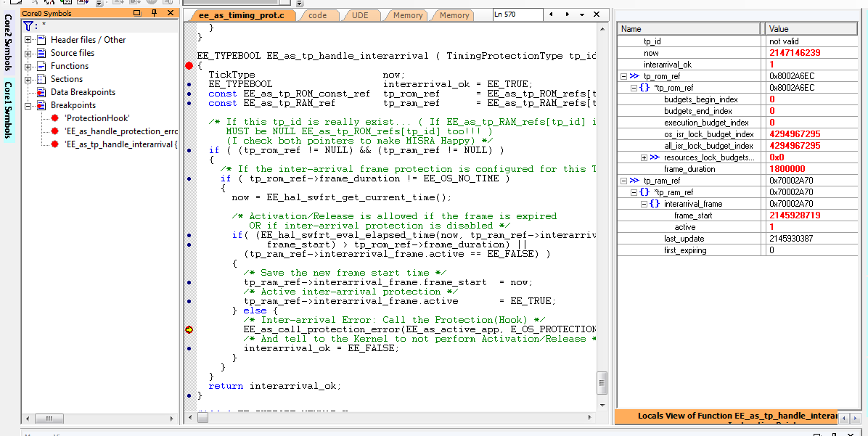Sort locals by the Name column header

click(x=689, y=29)
